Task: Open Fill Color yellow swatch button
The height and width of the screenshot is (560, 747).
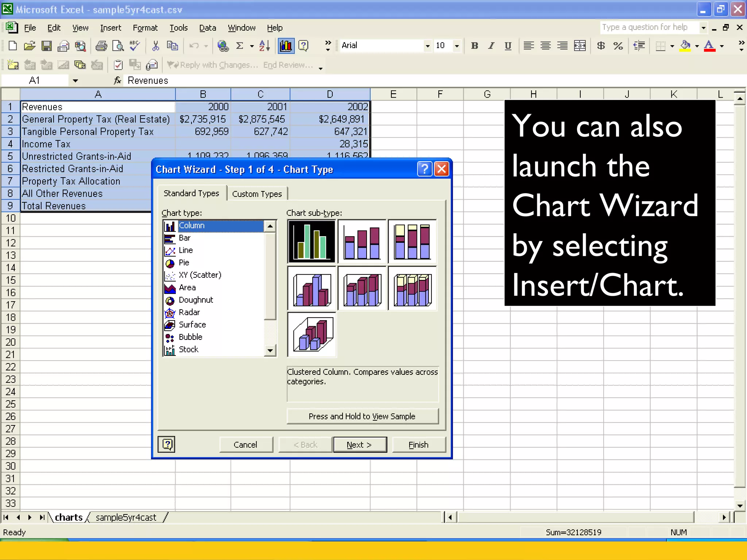Action: click(x=685, y=46)
